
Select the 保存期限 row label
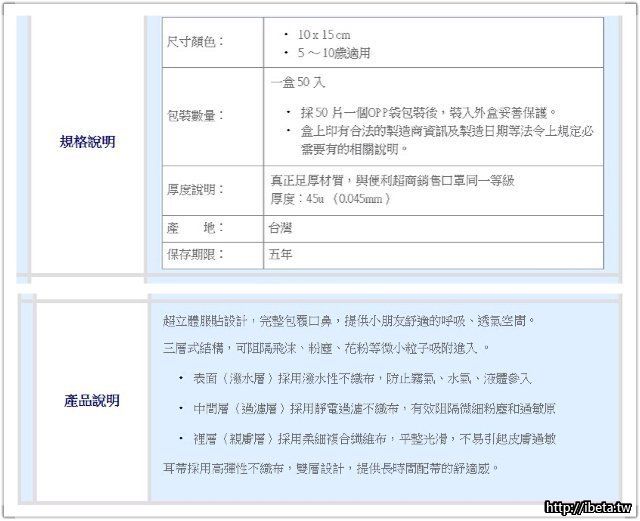(x=194, y=255)
